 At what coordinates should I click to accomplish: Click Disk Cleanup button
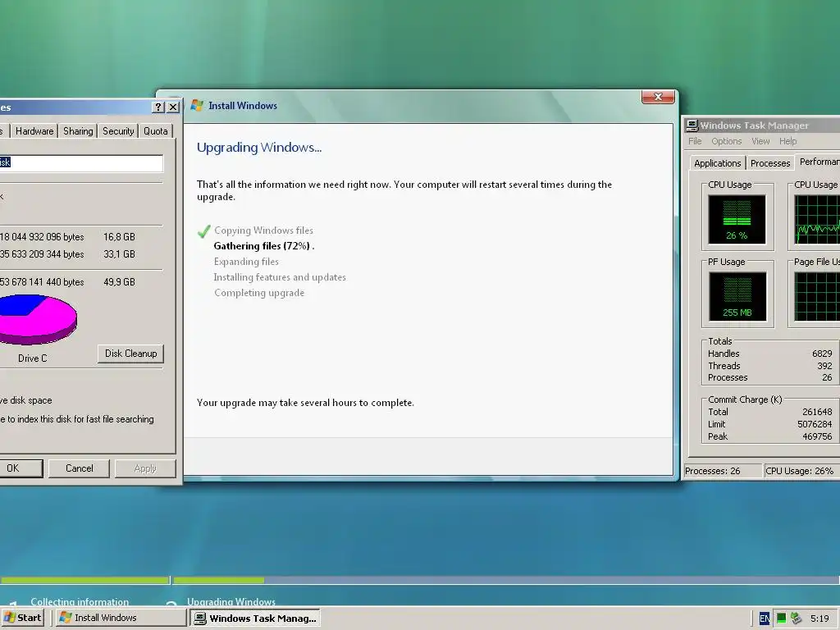(130, 354)
